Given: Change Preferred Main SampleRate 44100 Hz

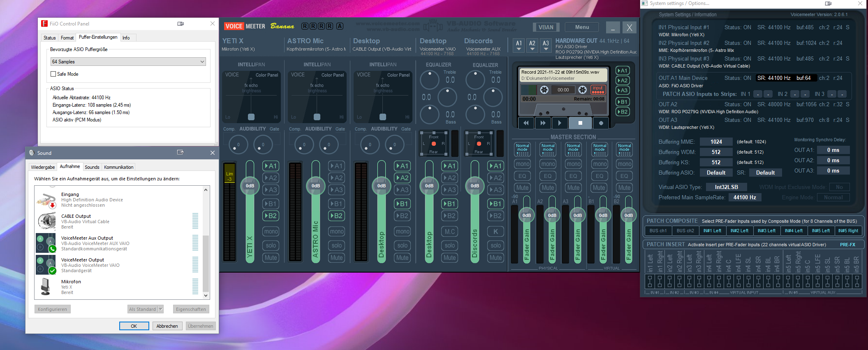Looking at the screenshot, I should pos(745,197).
